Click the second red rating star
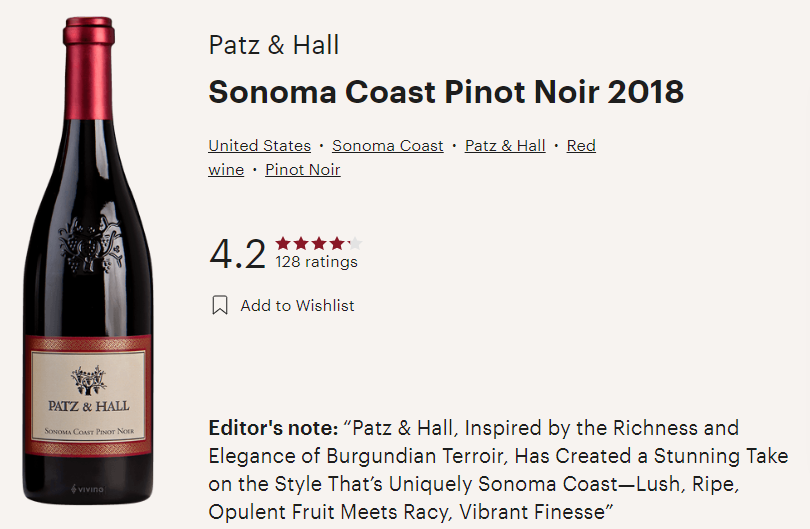Screen dimensions: 810x529 pyautogui.click(x=300, y=243)
